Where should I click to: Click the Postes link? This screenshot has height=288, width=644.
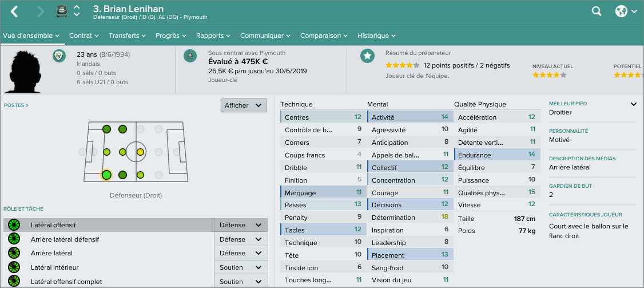point(16,105)
